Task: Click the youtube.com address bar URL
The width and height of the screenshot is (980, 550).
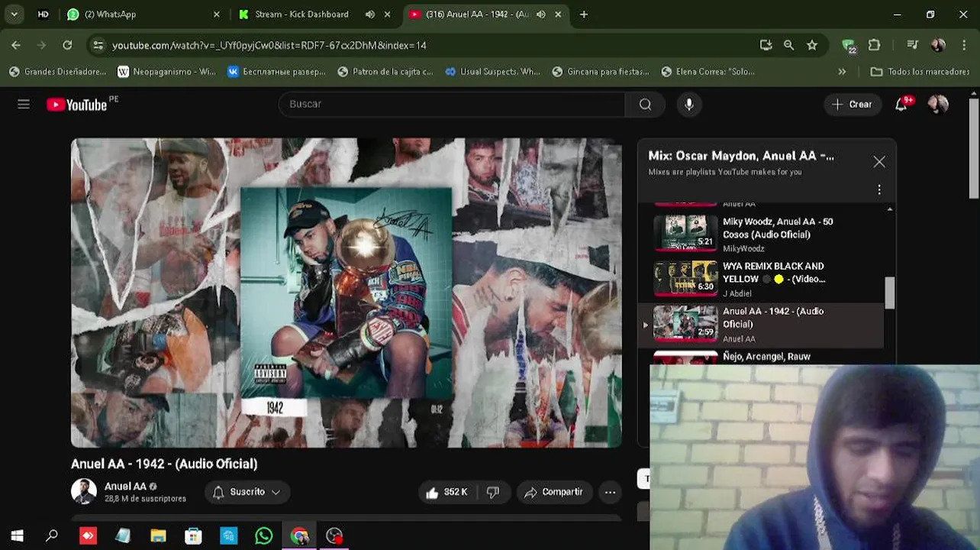Action: click(269, 46)
